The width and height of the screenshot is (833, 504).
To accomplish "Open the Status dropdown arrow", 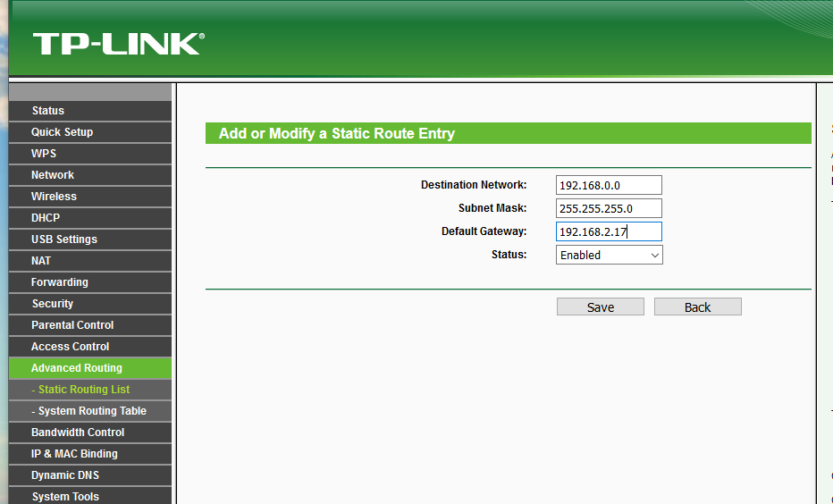I will pyautogui.click(x=655, y=255).
